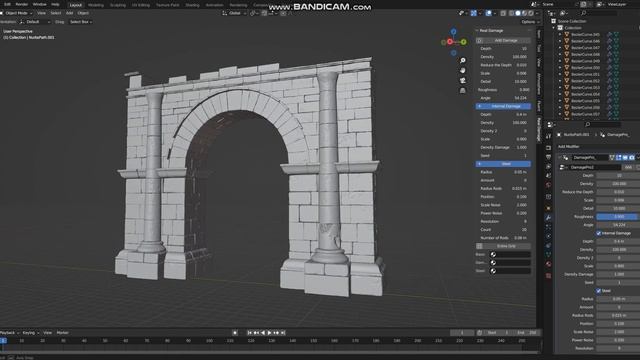Toggle the Steel checkbox in modifier
The image size is (640, 360).
click(x=598, y=291)
